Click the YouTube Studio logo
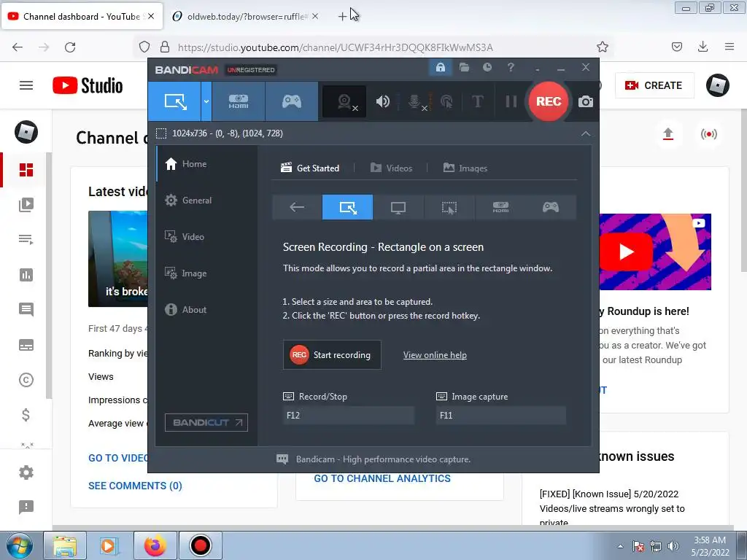747x560 pixels. click(88, 86)
